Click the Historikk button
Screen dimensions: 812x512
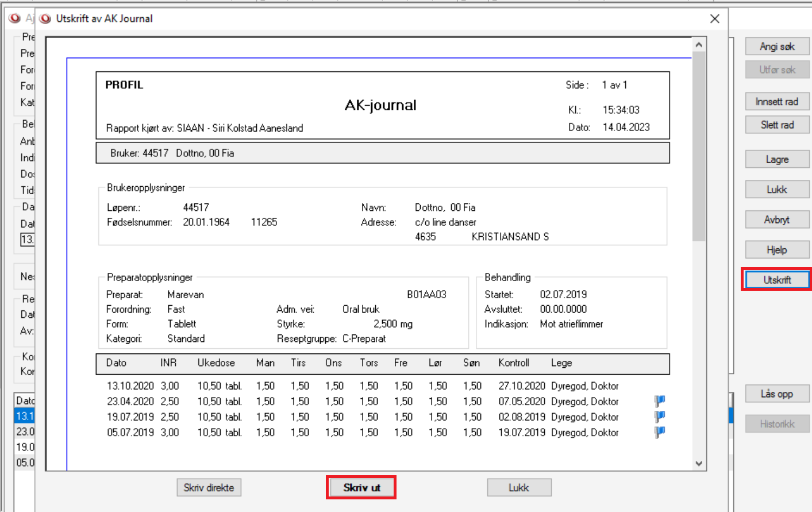[x=777, y=424]
